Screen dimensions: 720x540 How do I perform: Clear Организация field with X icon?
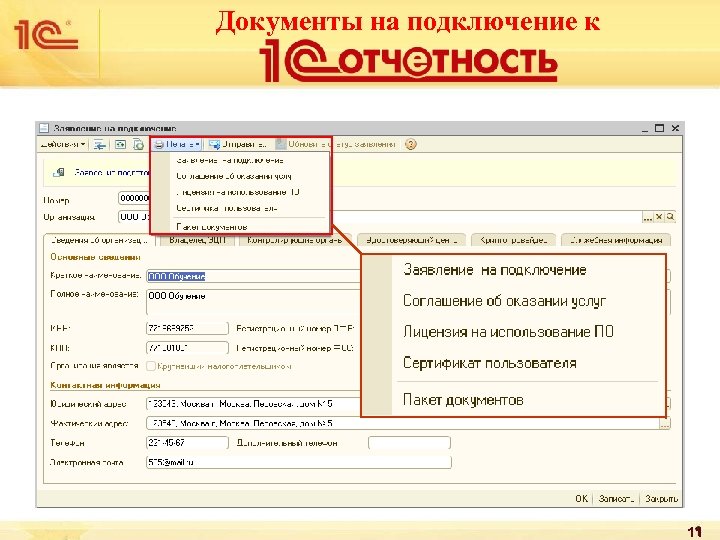(x=659, y=217)
